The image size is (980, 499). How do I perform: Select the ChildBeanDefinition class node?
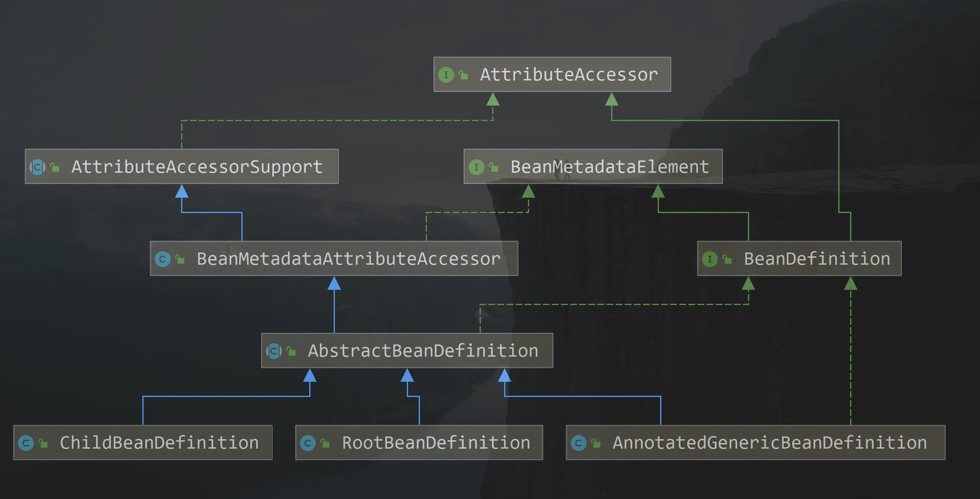tap(159, 443)
